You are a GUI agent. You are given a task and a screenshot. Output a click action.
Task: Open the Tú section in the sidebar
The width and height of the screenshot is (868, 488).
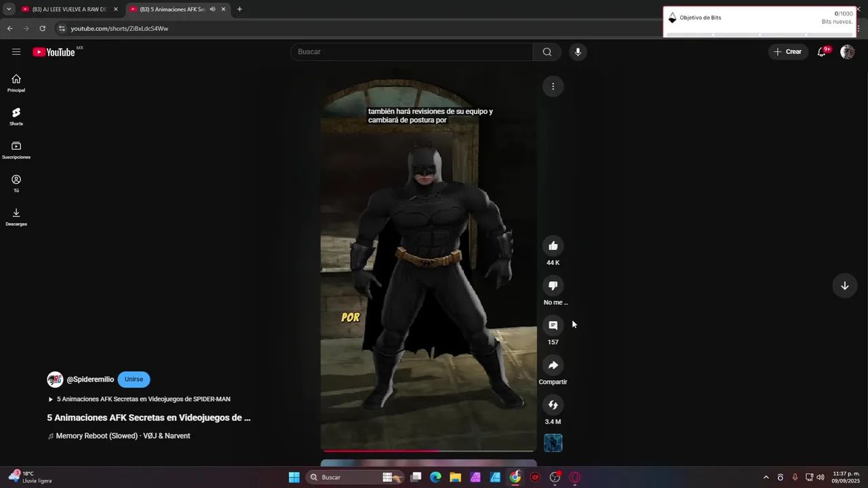(x=16, y=184)
